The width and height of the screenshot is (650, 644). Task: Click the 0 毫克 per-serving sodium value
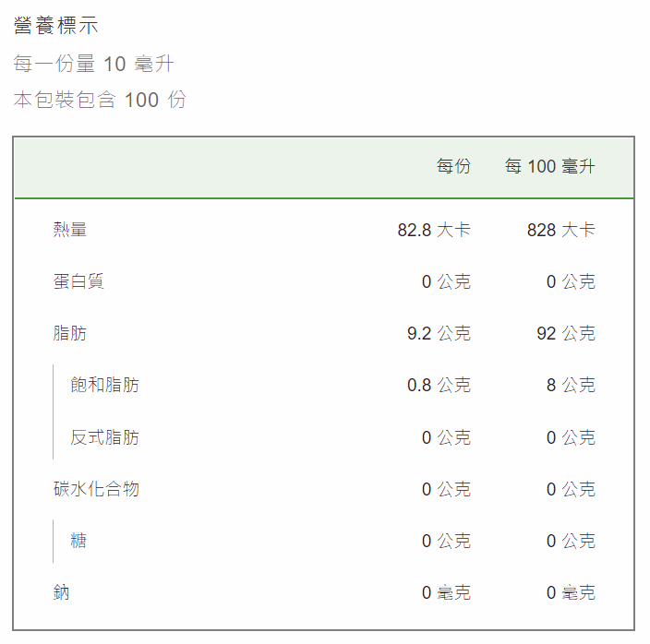(x=446, y=592)
